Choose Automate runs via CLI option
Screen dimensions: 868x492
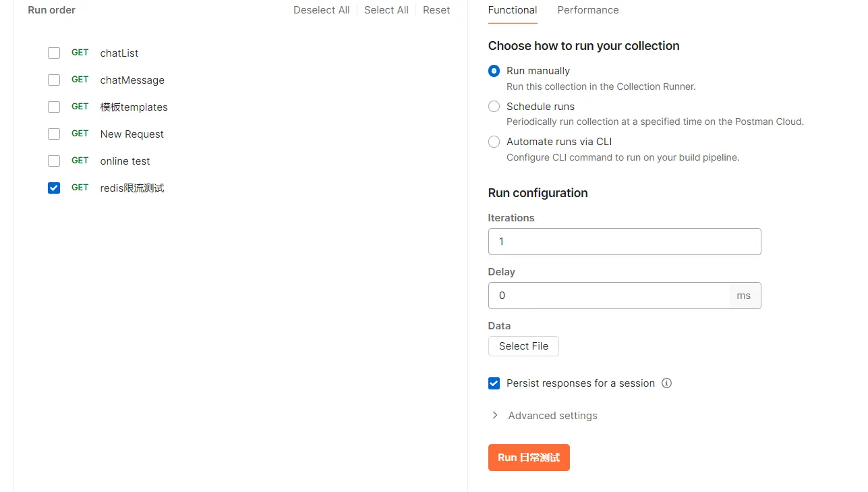pyautogui.click(x=494, y=142)
